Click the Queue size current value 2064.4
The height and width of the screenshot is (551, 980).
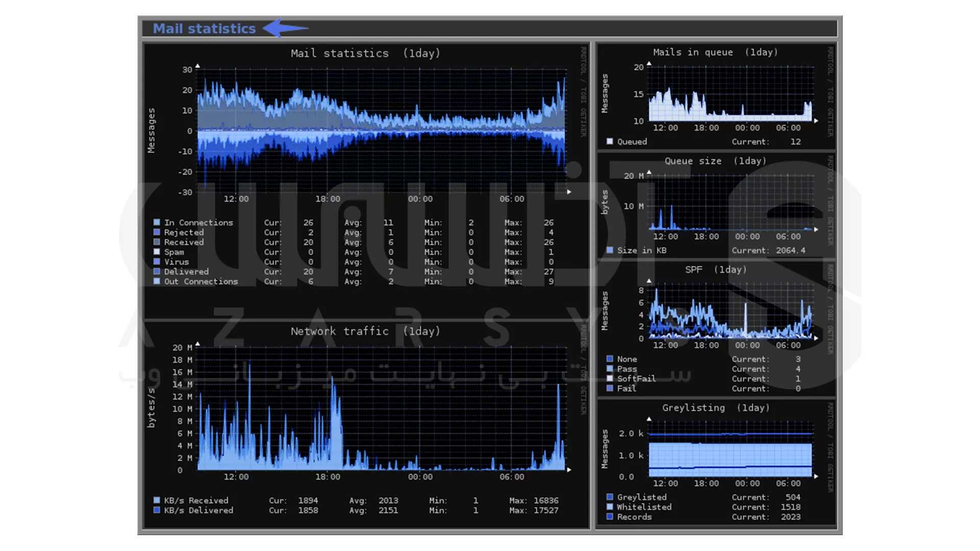791,251
